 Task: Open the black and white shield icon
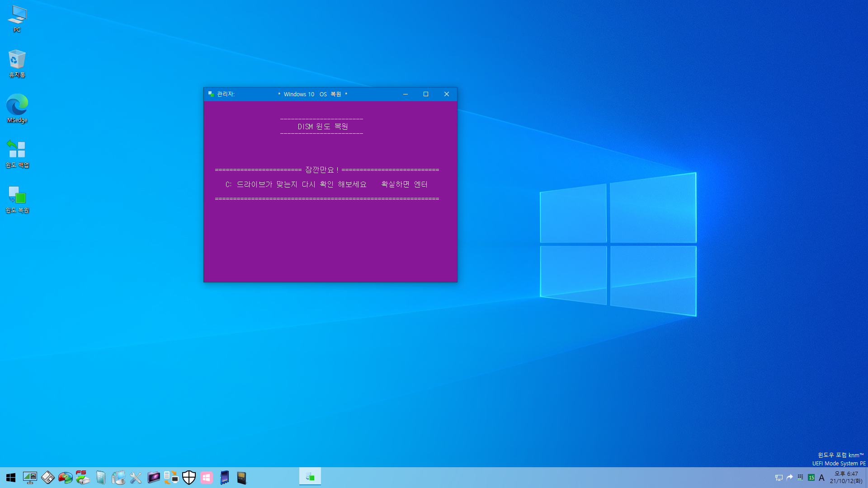pyautogui.click(x=189, y=478)
